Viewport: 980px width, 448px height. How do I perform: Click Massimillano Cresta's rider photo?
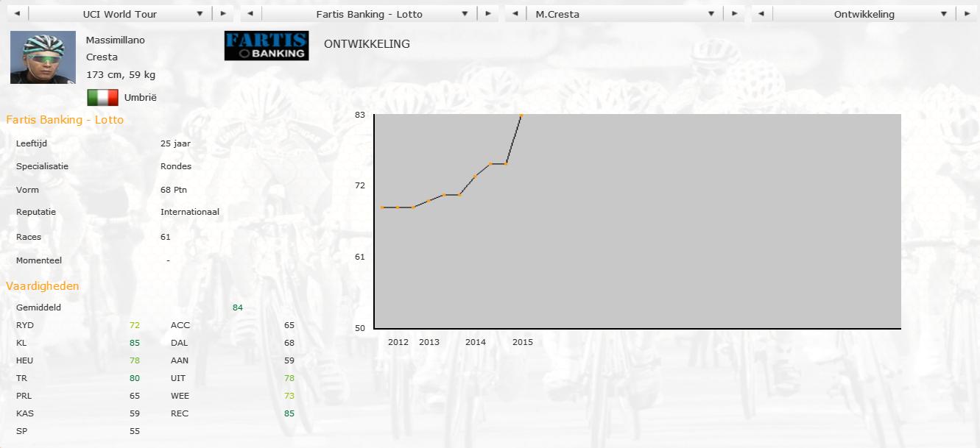43,57
